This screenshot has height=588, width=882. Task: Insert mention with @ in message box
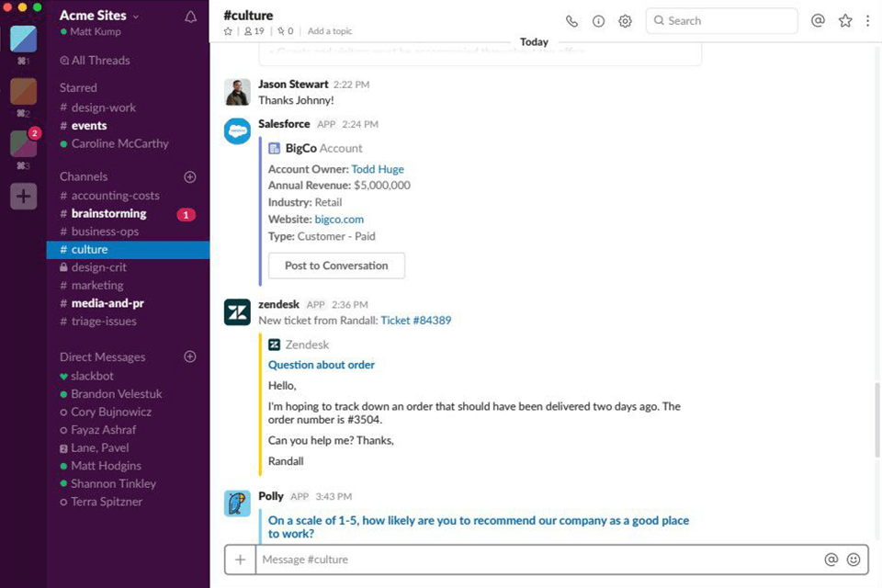(x=831, y=560)
